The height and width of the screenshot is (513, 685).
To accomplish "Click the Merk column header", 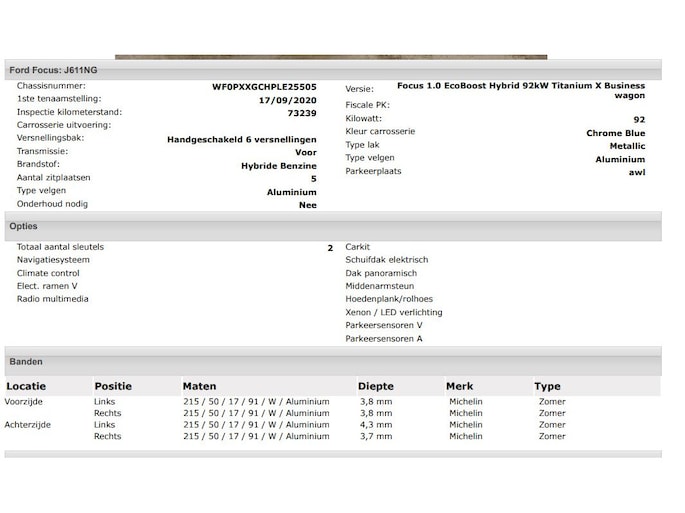I will (460, 386).
